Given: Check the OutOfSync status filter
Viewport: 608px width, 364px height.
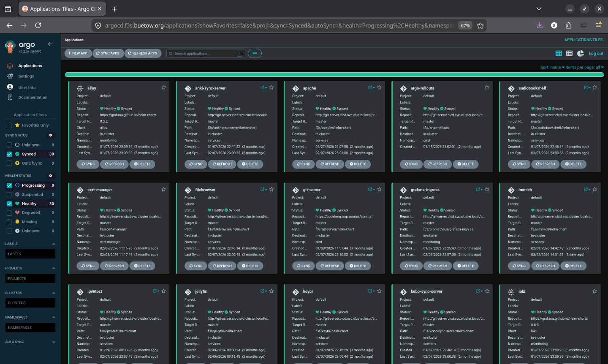Looking at the screenshot, I should click(x=9, y=163).
